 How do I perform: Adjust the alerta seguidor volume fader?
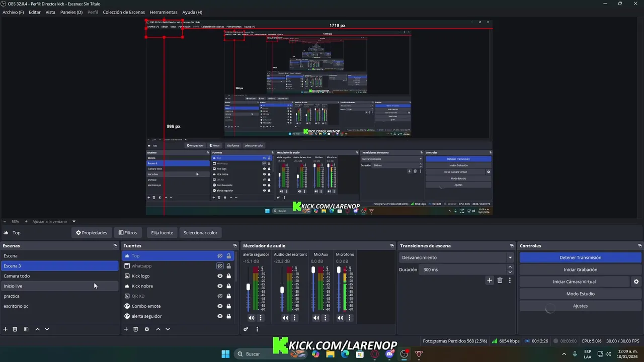click(248, 288)
